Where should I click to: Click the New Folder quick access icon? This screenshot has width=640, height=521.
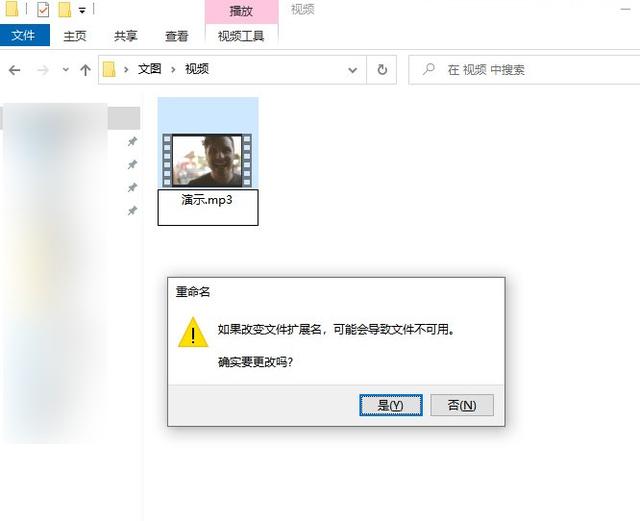coord(64,9)
